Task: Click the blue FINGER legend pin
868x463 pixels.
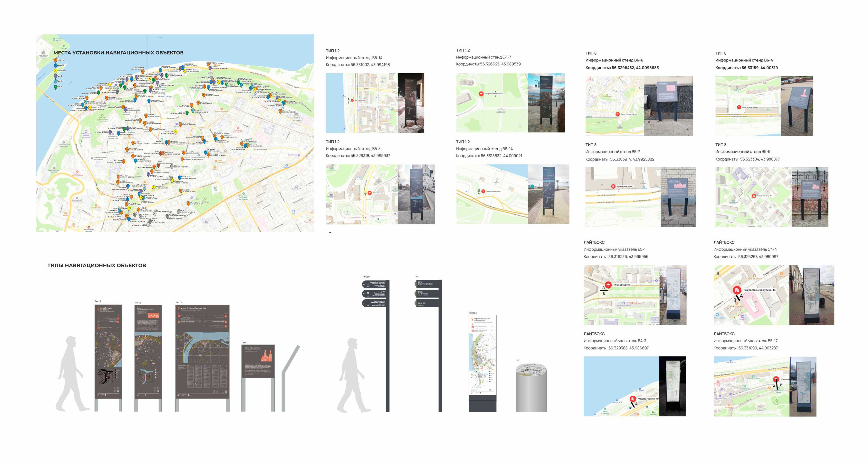Action: coord(56,65)
